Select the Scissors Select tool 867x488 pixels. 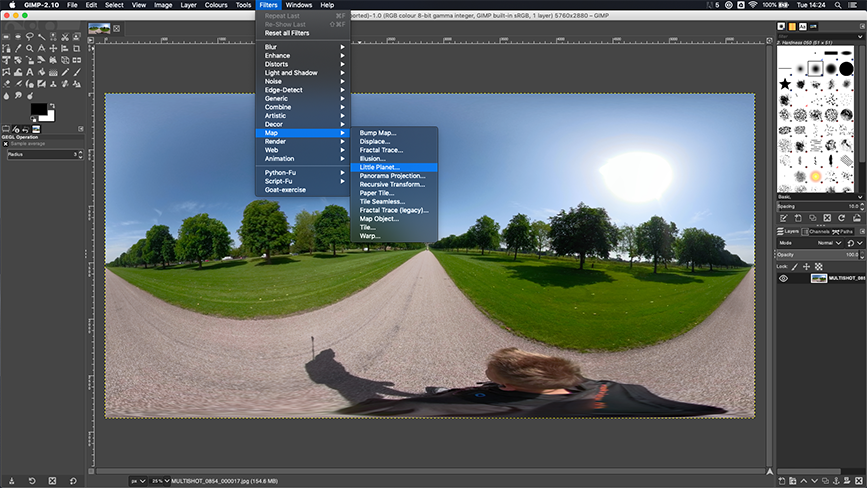[65, 36]
